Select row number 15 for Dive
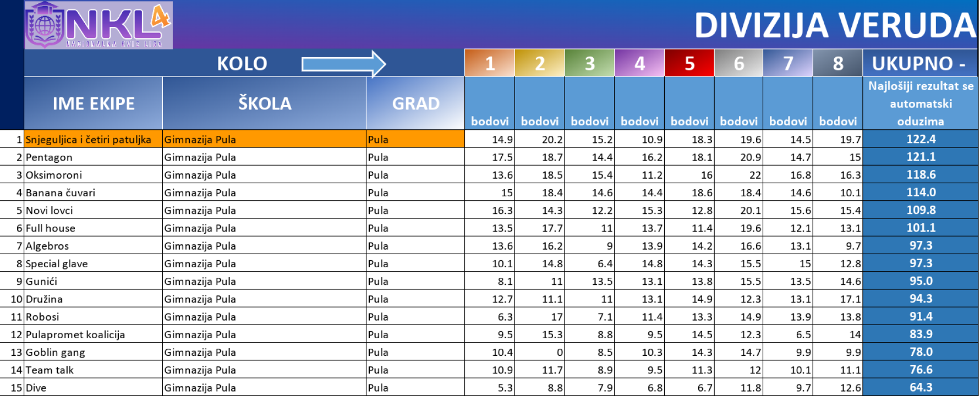Screen dimensions: 980x396 [17, 388]
